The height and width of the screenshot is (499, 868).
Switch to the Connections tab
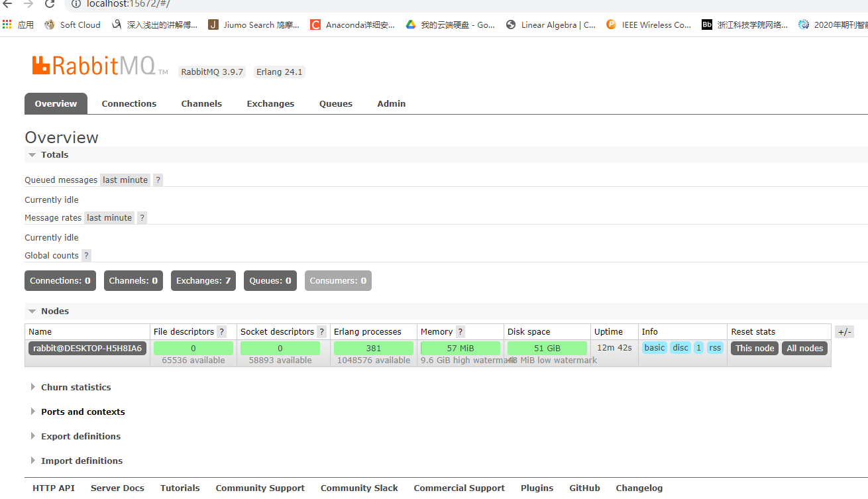point(129,103)
